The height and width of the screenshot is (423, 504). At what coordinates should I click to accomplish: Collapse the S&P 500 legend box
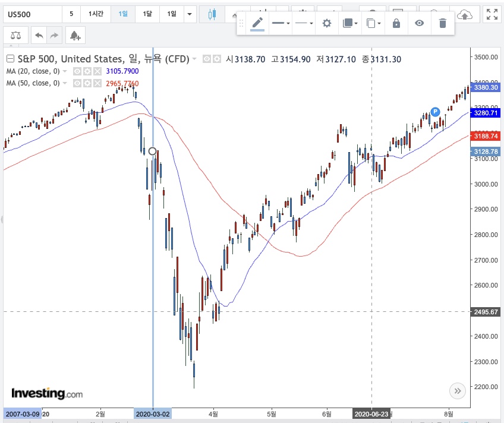[10, 59]
